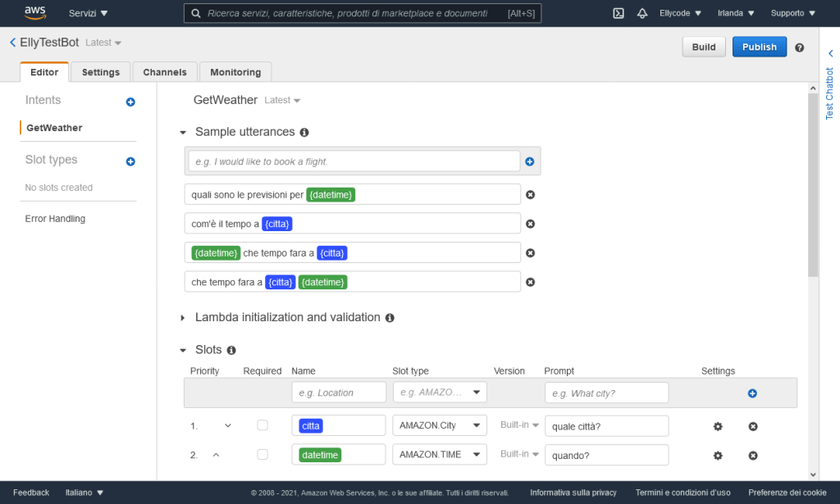Click the Publish button
Screen dimensions: 840x504
tap(759, 47)
